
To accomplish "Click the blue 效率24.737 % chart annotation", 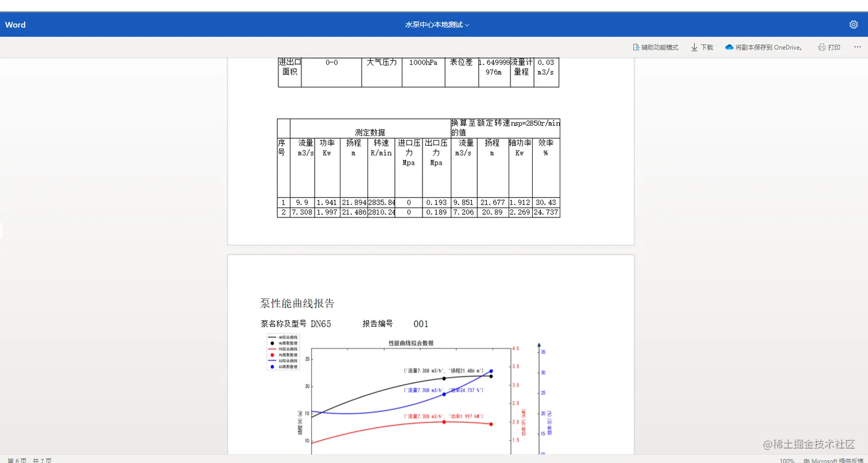I will [x=443, y=390].
